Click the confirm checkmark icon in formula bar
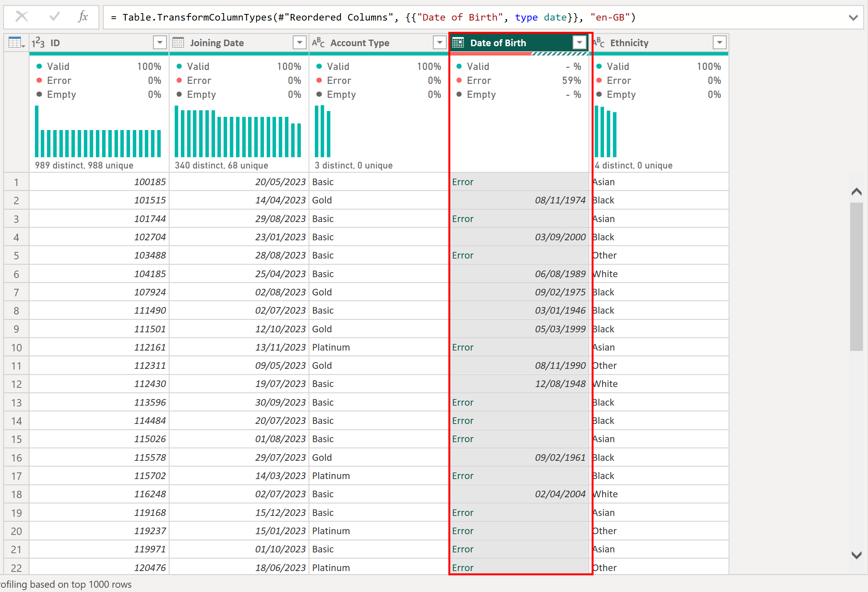The width and height of the screenshot is (868, 592). point(55,17)
